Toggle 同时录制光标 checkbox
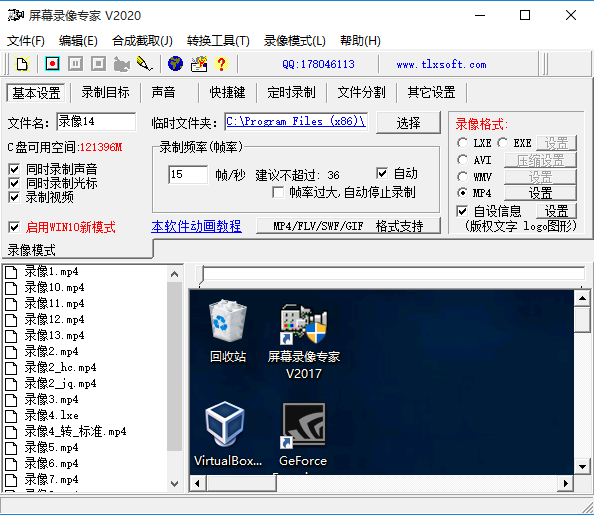The image size is (594, 515). [x=14, y=183]
